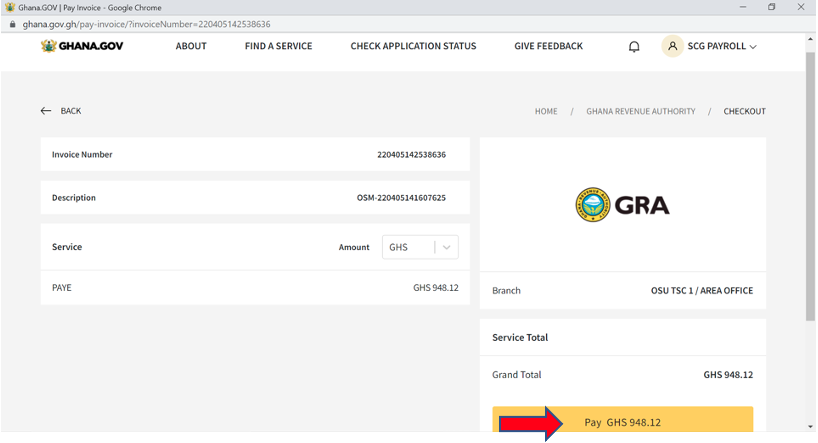Image resolution: width=818 pixels, height=443 pixels.
Task: Select invoice number 220405142538636
Action: [x=411, y=154]
